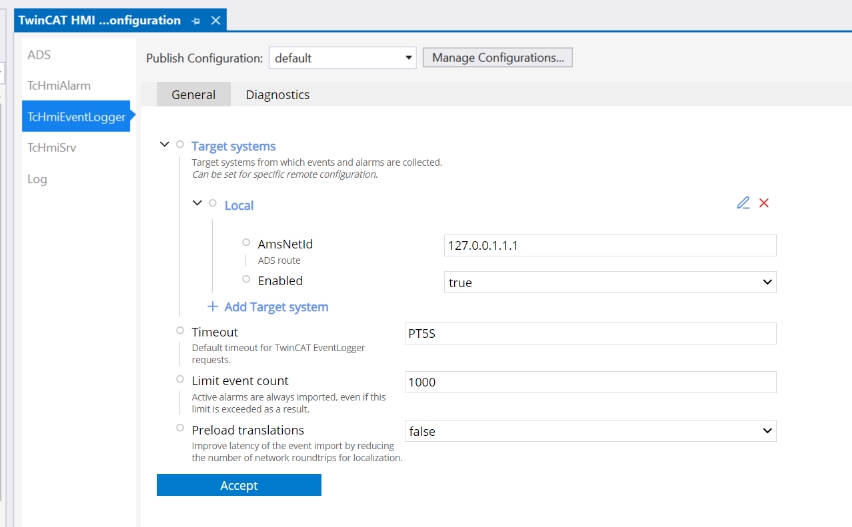Select TcHmiAlarm in the sidebar
Image resolution: width=852 pixels, height=527 pixels.
coord(59,86)
